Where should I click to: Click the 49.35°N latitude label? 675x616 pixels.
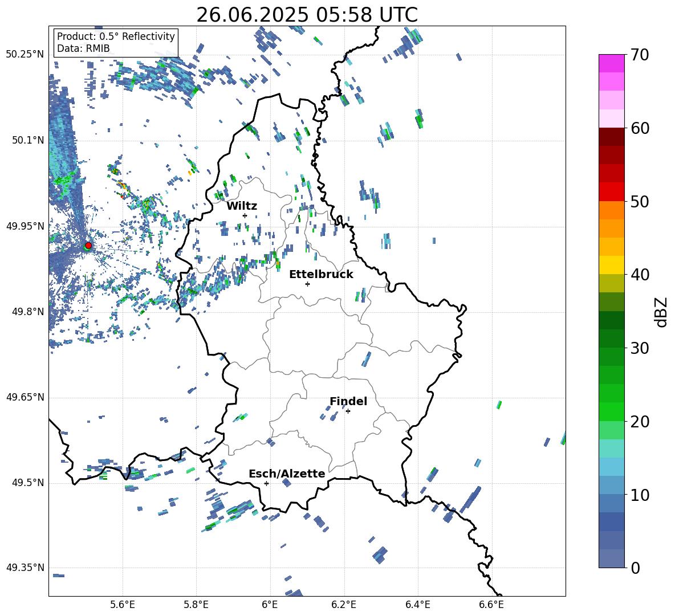pos(25,568)
